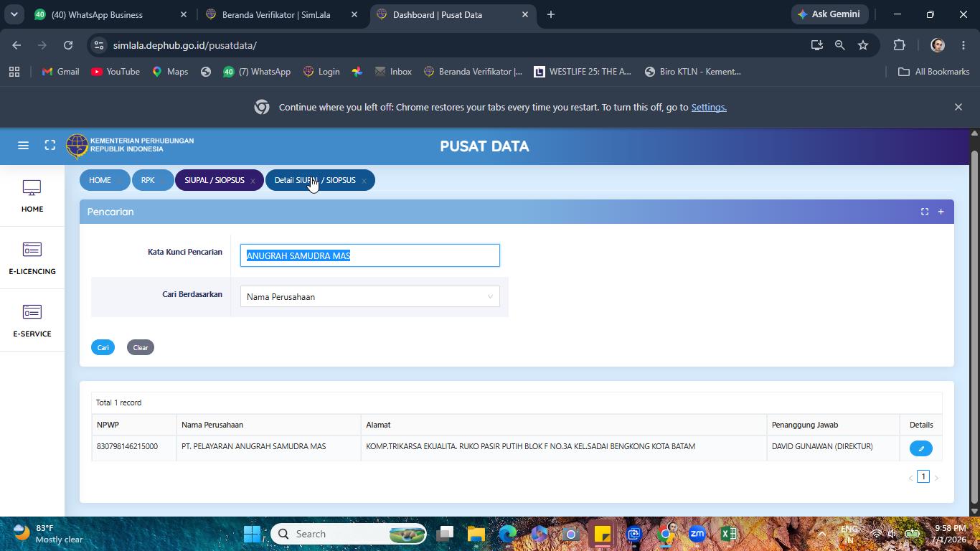This screenshot has width=980, height=551.
Task: Open Biro KTLN bookmark
Action: [693, 72]
